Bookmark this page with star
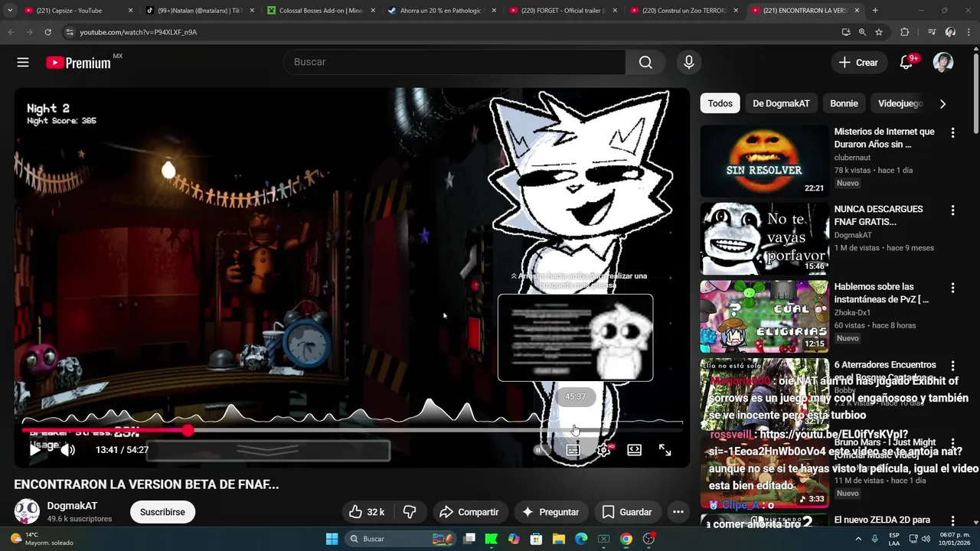This screenshot has height=551, width=980. (x=879, y=32)
